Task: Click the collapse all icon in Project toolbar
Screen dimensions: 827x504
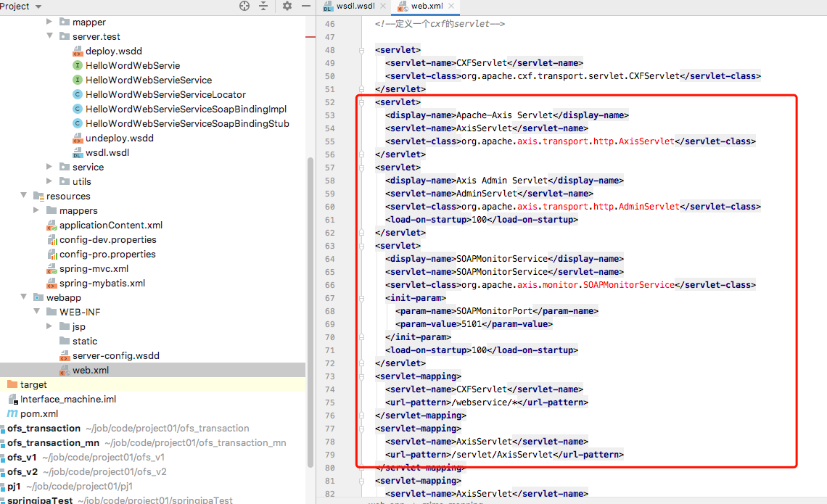Action: [263, 6]
